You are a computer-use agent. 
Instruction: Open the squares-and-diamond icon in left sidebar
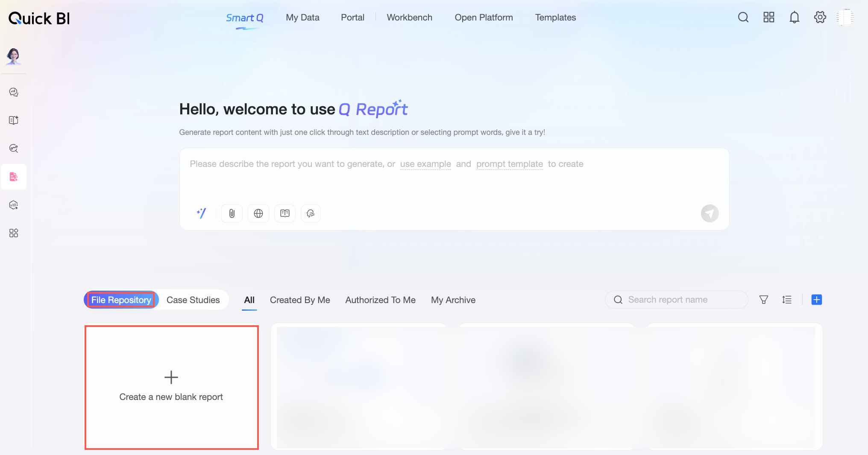[14, 233]
